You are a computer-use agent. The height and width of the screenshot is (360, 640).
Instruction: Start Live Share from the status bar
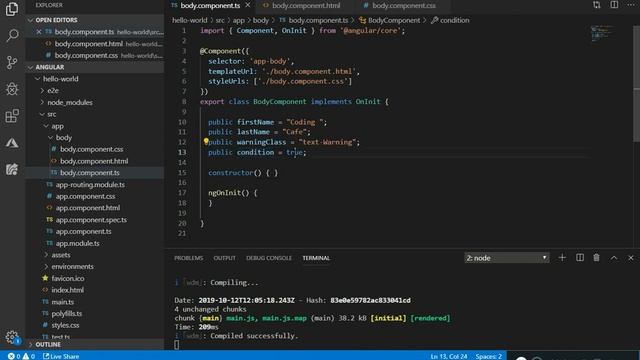61,356
